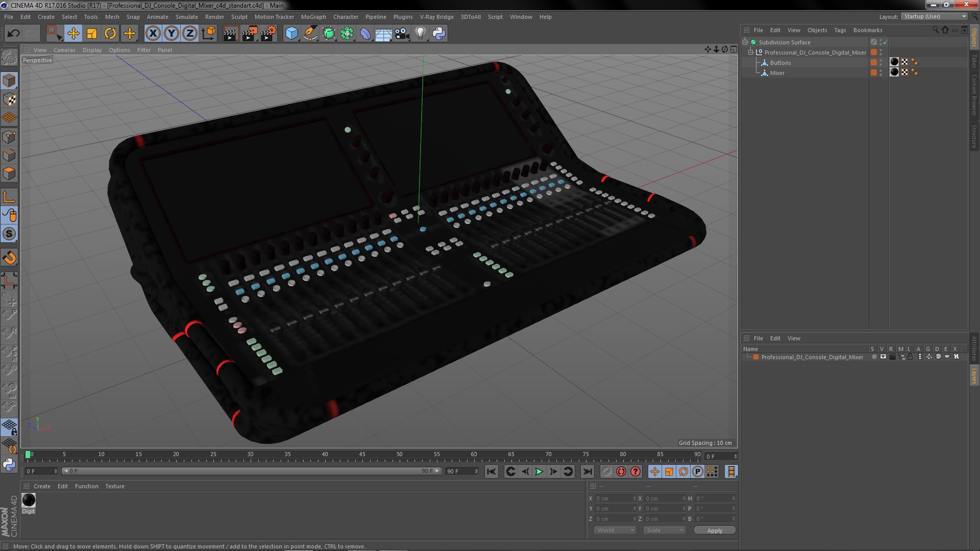Toggle viewport solo S icon
The image size is (980, 551).
[x=9, y=234]
